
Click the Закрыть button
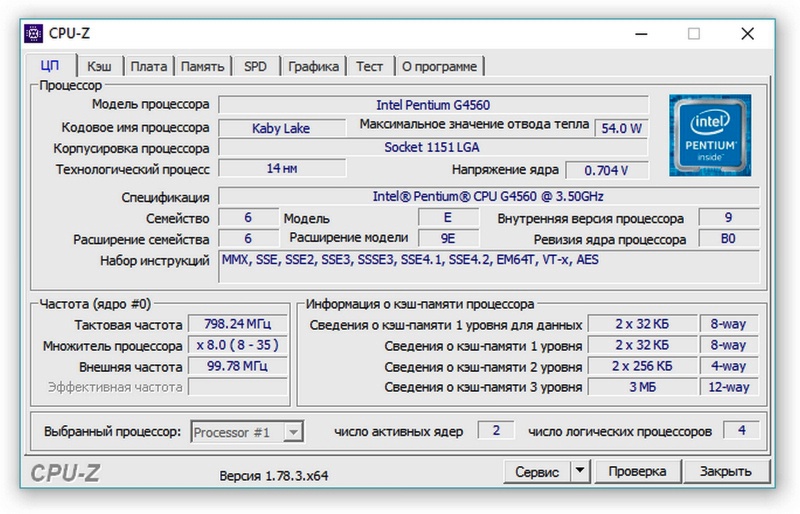pyautogui.click(x=726, y=471)
